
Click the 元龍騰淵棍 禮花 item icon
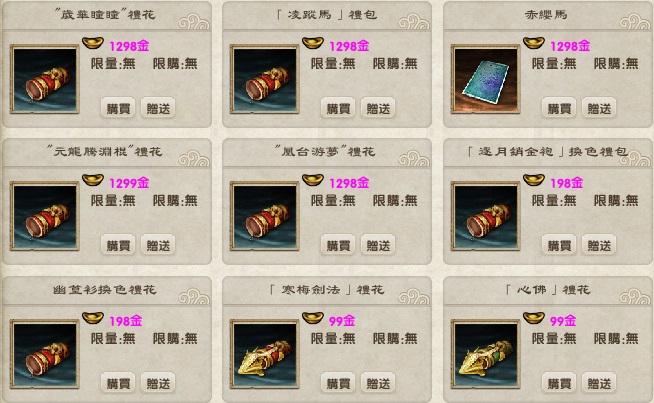(x=45, y=216)
